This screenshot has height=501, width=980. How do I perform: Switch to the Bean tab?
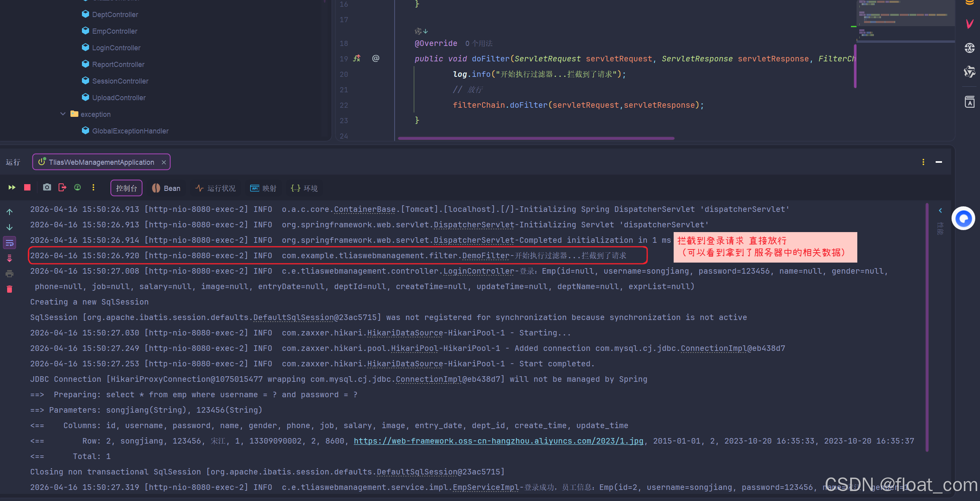coord(166,188)
